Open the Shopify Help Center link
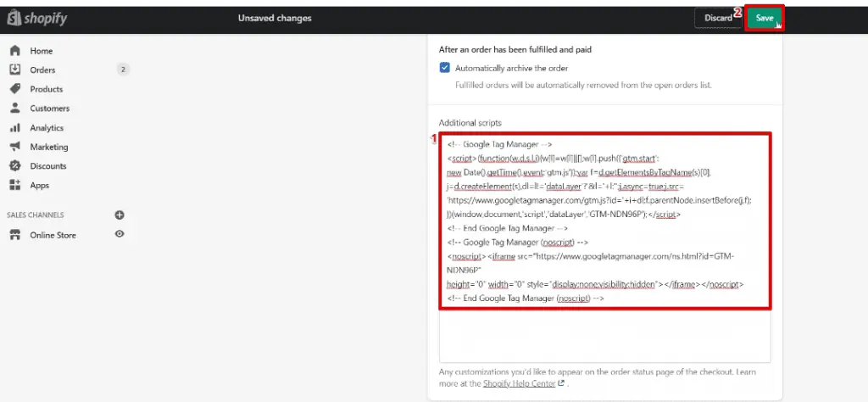The height and width of the screenshot is (402, 868). tap(520, 382)
